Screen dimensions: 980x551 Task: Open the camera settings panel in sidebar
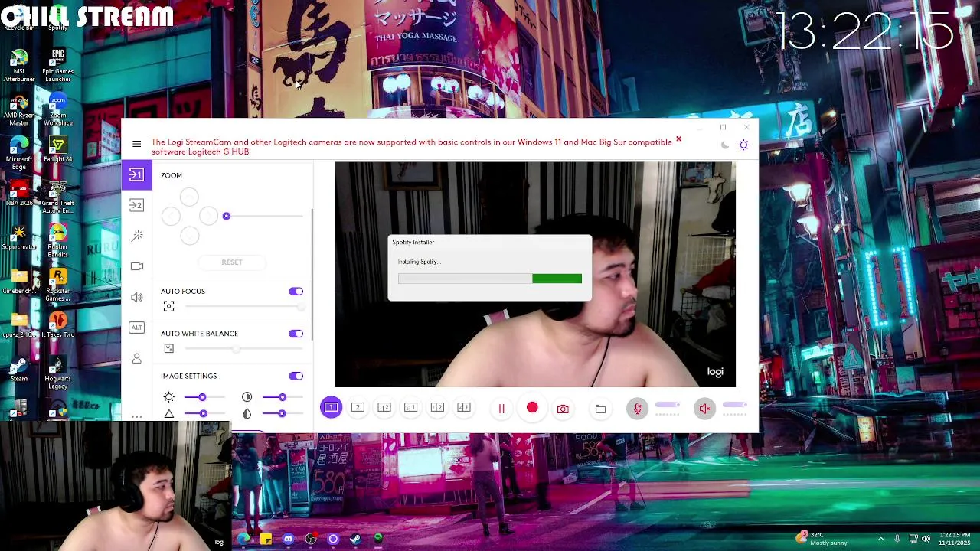coord(137,266)
